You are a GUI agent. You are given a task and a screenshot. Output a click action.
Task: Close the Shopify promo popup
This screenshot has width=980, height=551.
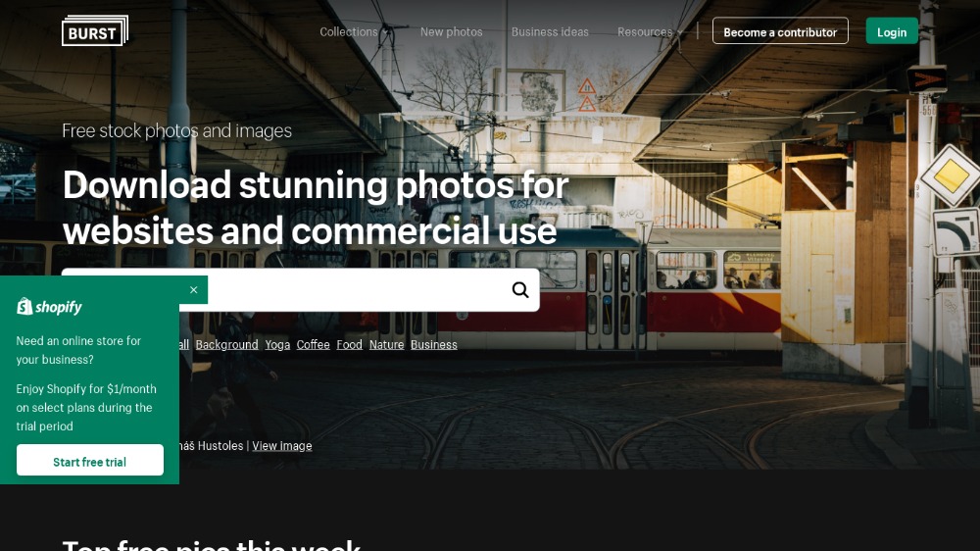coord(193,290)
